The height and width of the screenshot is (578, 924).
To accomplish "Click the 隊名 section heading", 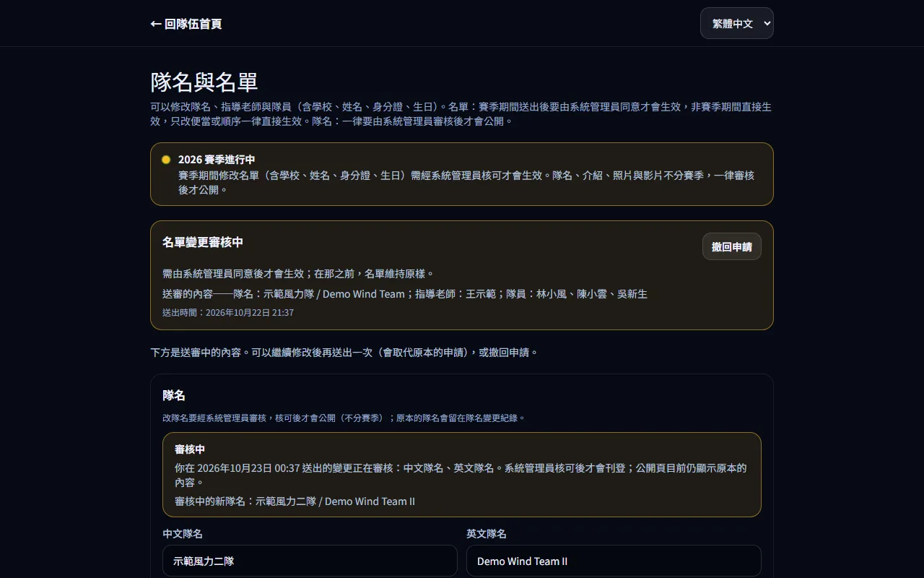I will [x=174, y=395].
